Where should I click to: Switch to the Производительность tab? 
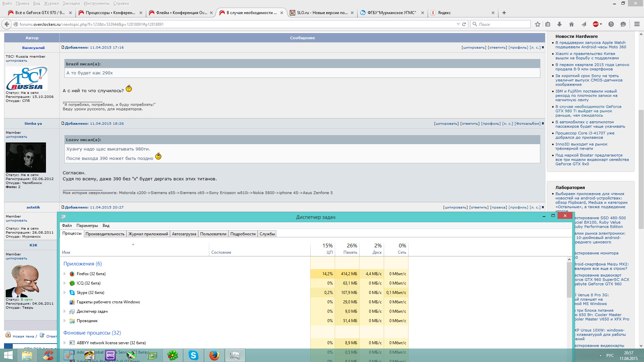(105, 234)
